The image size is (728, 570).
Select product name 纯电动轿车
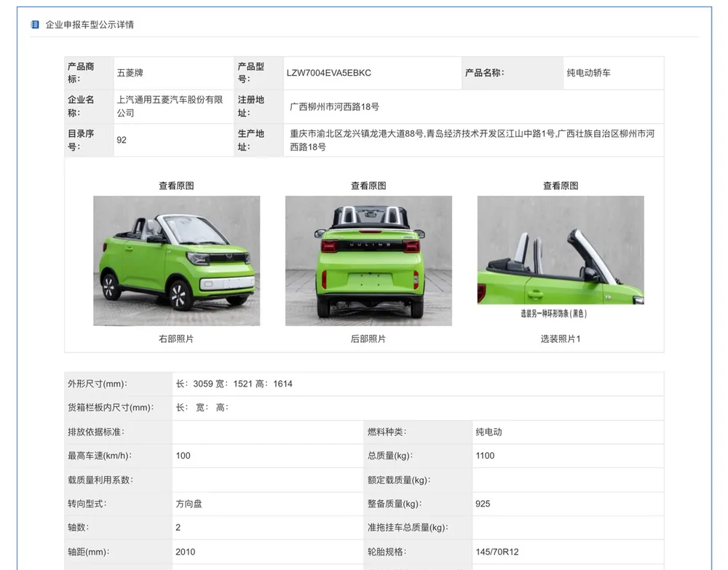click(588, 73)
